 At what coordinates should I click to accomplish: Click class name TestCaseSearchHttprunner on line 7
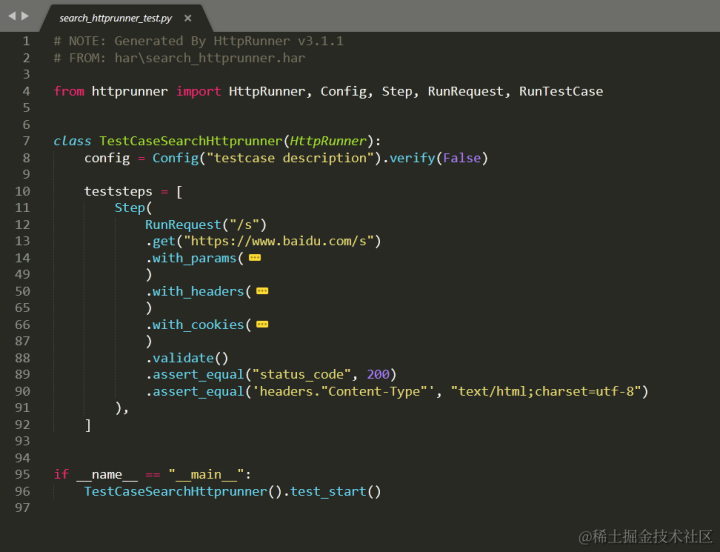click(x=191, y=141)
